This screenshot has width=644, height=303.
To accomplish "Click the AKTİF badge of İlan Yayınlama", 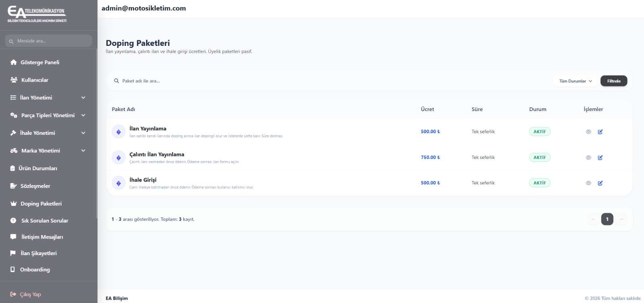I will tap(539, 132).
